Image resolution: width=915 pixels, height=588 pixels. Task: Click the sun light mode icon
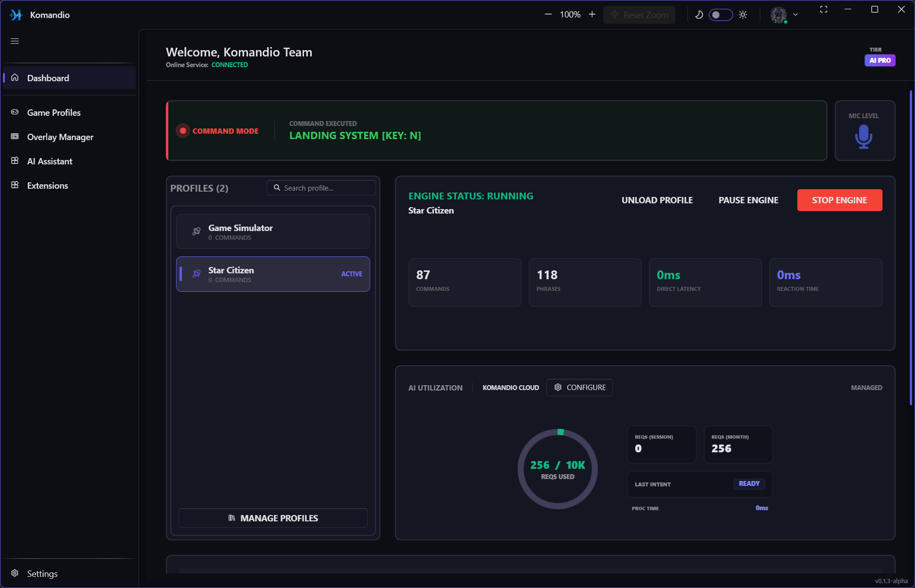pyautogui.click(x=743, y=15)
